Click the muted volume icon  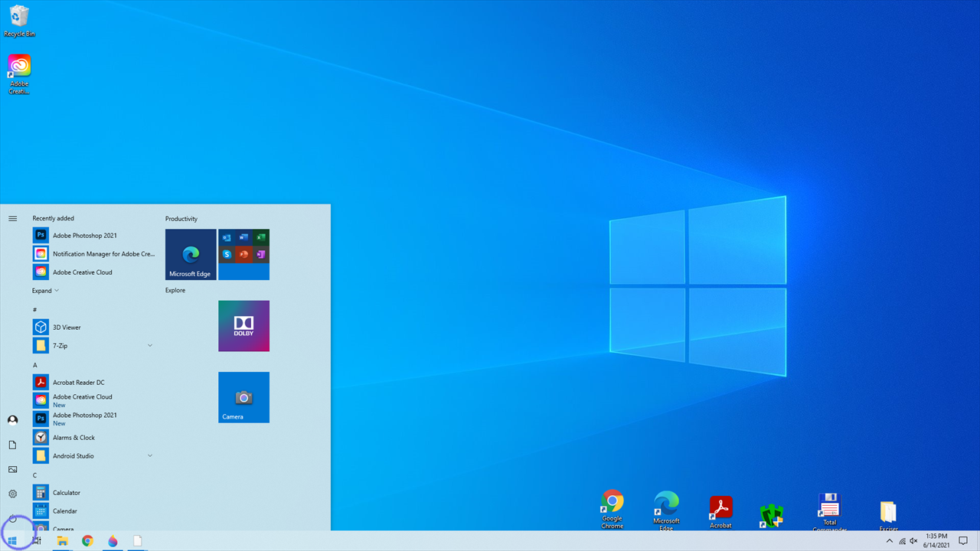(x=913, y=541)
